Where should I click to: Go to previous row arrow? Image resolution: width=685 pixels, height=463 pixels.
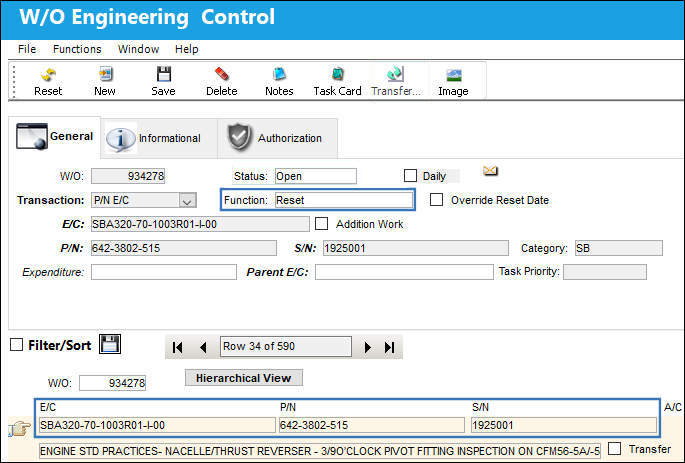click(x=203, y=347)
